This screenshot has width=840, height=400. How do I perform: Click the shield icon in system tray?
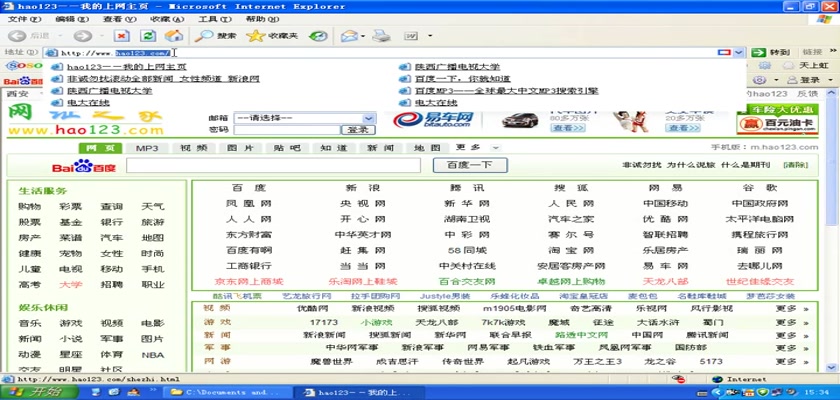pyautogui.click(x=763, y=393)
